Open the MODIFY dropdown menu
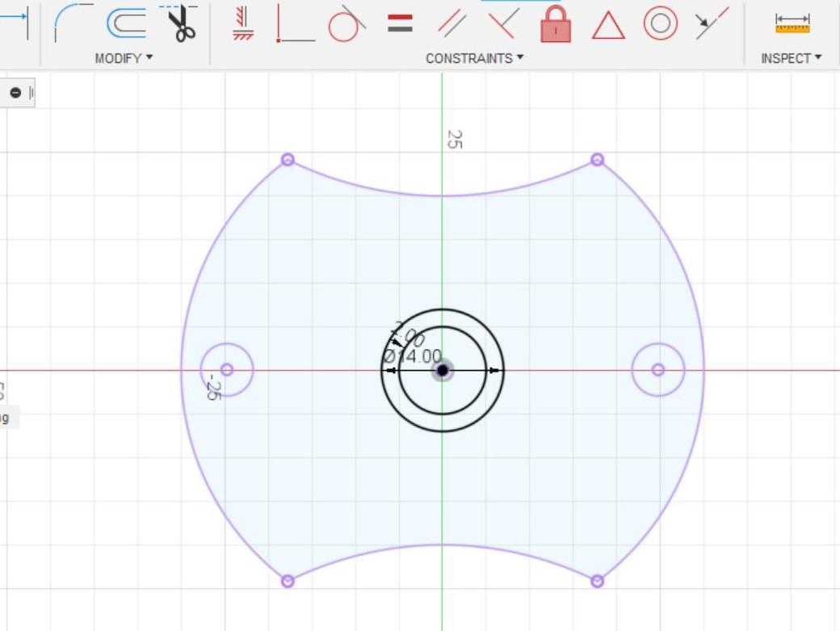This screenshot has height=631, width=840. click(x=124, y=58)
